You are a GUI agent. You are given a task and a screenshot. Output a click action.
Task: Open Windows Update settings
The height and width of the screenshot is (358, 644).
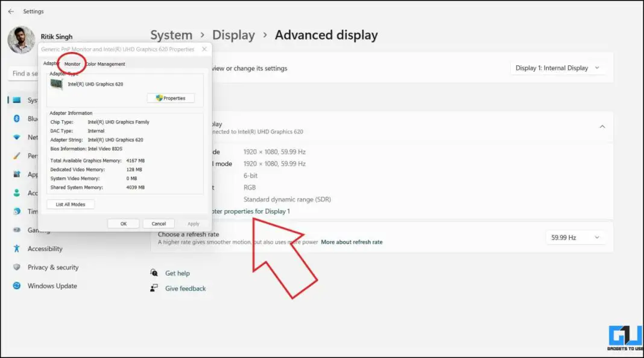(51, 286)
